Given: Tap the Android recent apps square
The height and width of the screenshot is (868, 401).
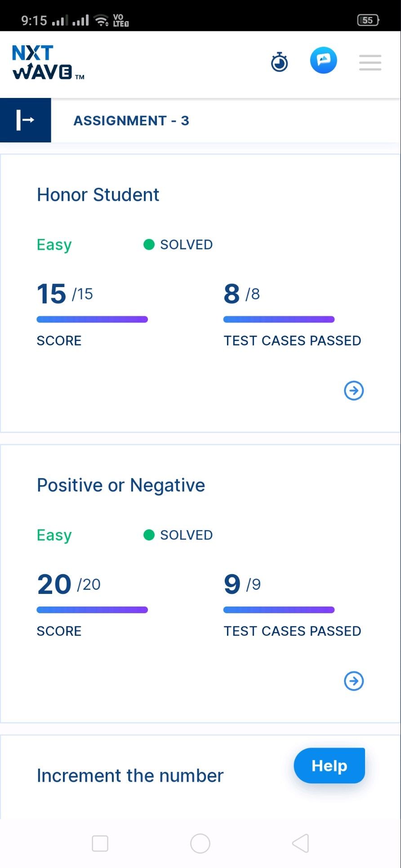Looking at the screenshot, I should [x=100, y=843].
